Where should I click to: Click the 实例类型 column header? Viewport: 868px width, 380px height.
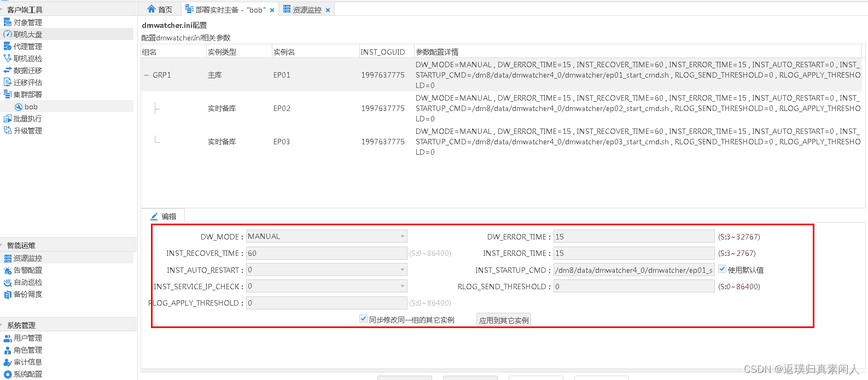point(239,52)
